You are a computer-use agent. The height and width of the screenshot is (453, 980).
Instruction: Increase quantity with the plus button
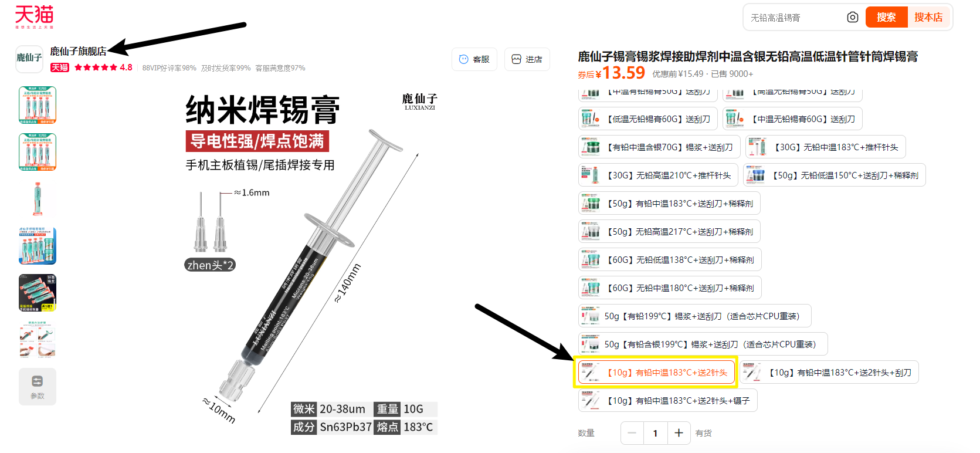coord(679,433)
